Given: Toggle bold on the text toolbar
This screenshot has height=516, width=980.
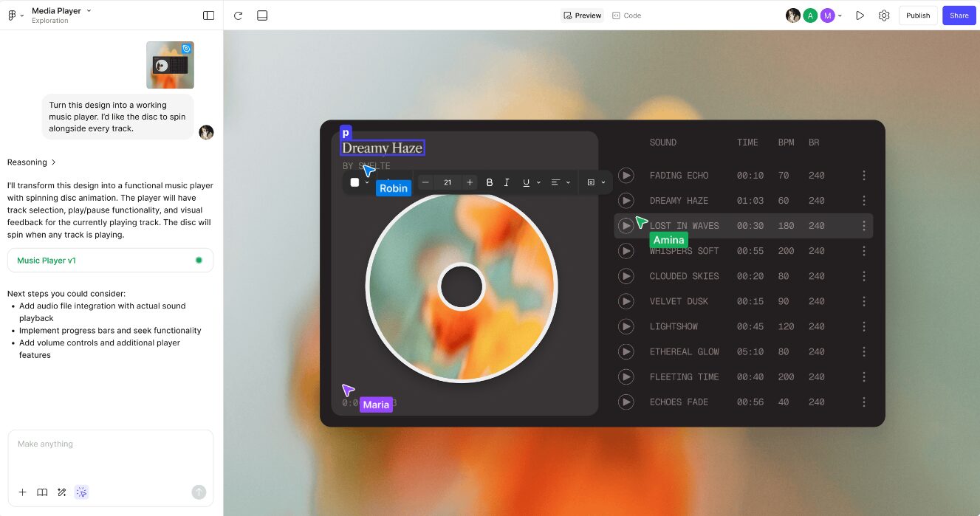Looking at the screenshot, I should [489, 182].
